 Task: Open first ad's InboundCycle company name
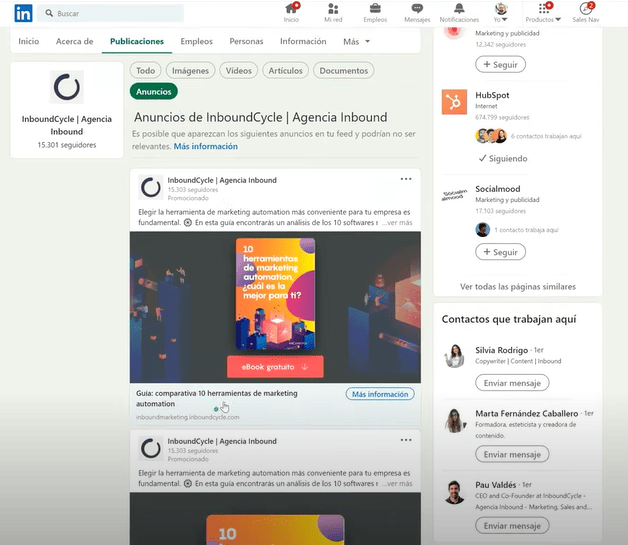pos(222,180)
